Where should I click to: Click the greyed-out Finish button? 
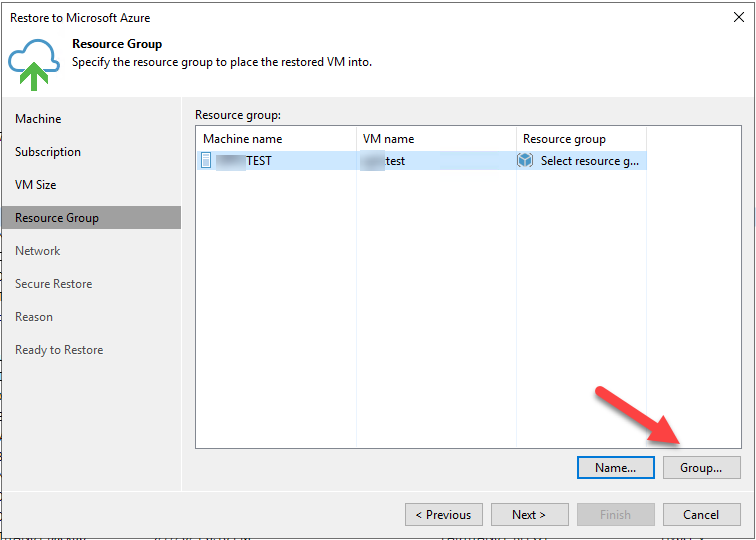click(x=616, y=514)
